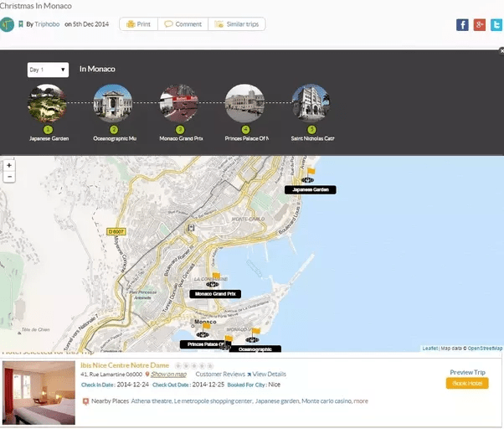Click Japanese Garden flag marker on map
This screenshot has height=429, width=504.
point(309,175)
